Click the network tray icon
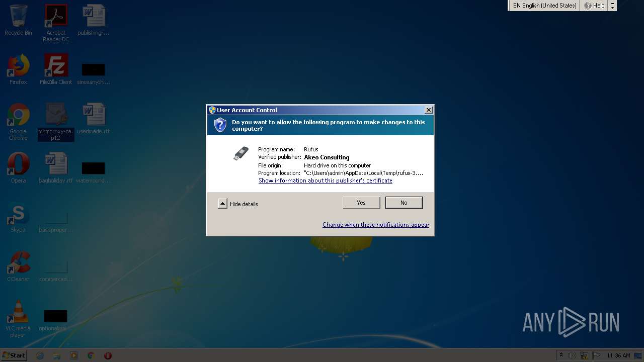This screenshot has width=644, height=362. click(x=584, y=355)
